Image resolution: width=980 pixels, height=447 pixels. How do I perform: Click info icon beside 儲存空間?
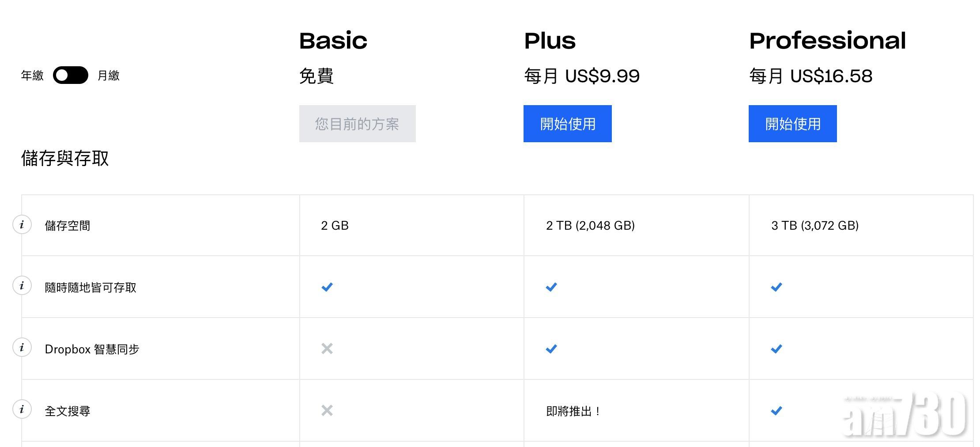click(22, 225)
